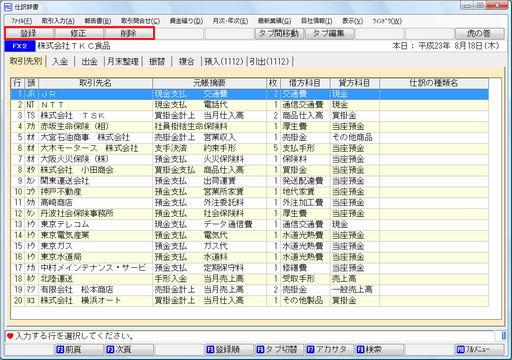Screen dimensions: 512x360
Task: Select the 東京電気産業 row
Action: 250,235
